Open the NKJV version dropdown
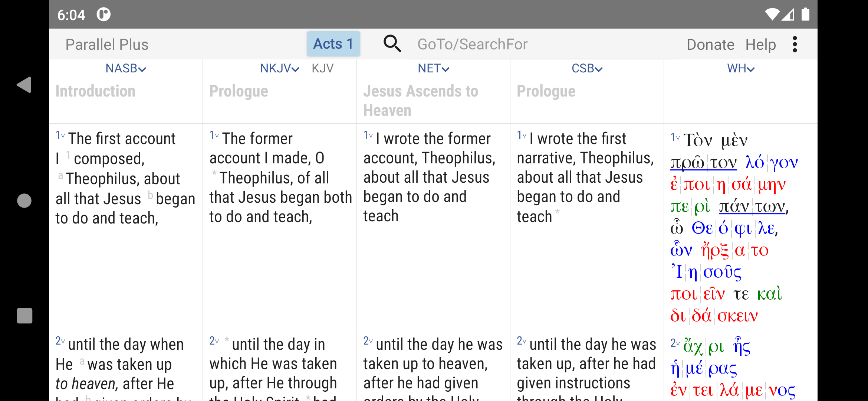868x401 pixels. 280,68
